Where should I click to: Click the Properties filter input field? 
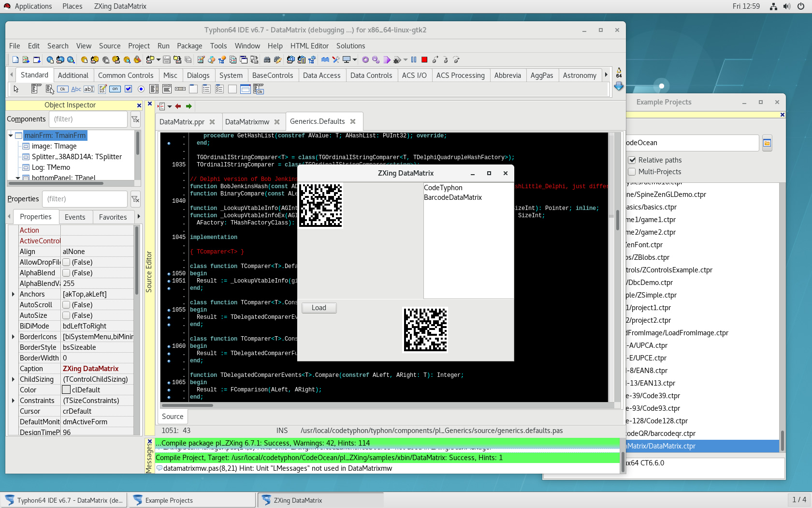[85, 199]
